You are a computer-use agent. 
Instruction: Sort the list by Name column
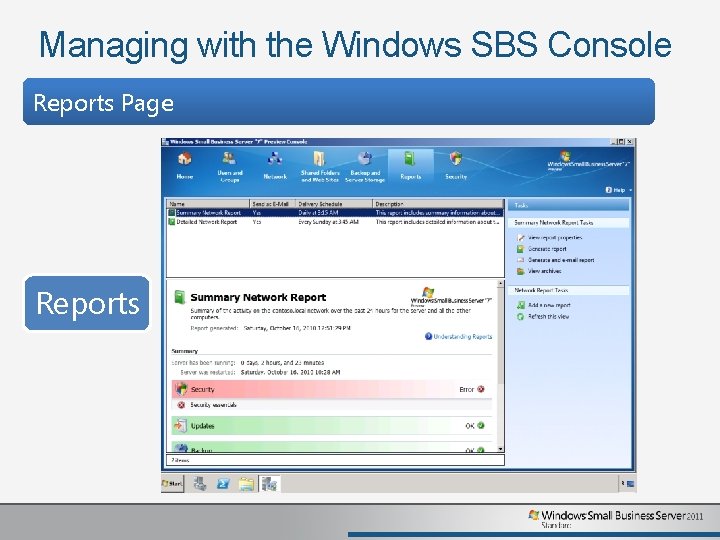tap(208, 203)
